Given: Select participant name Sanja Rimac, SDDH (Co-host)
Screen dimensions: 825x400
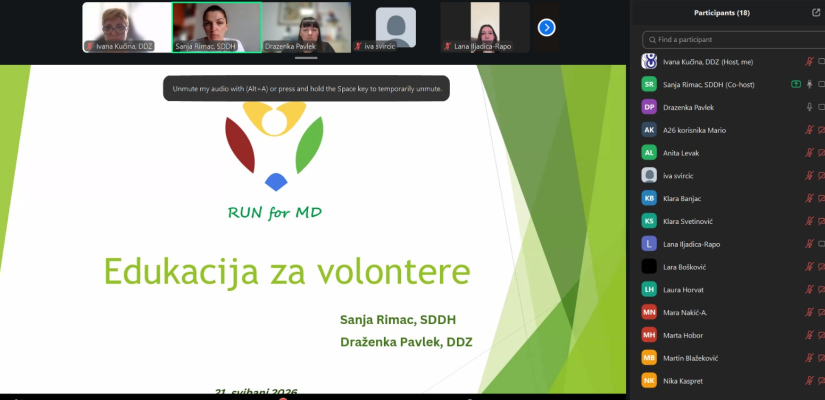Looking at the screenshot, I should pos(709,85).
